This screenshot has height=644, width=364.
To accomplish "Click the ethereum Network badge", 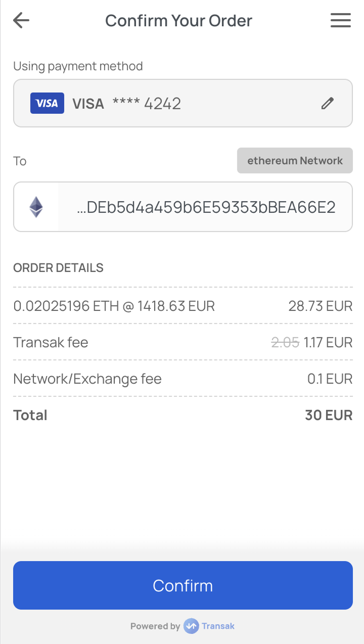I will click(x=295, y=161).
